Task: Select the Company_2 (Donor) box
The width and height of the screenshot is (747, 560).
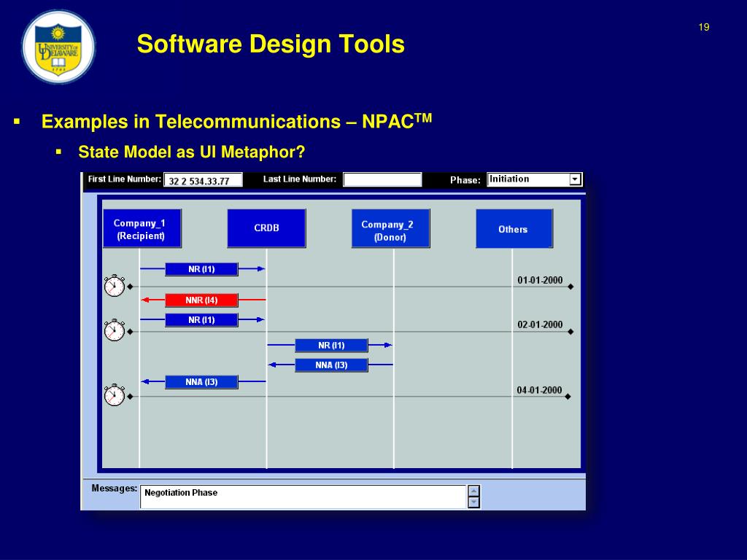Action: click(391, 228)
